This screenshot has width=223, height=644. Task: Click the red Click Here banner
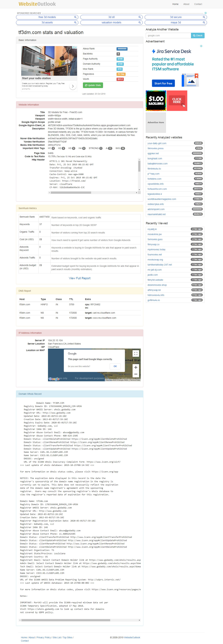[177, 100]
